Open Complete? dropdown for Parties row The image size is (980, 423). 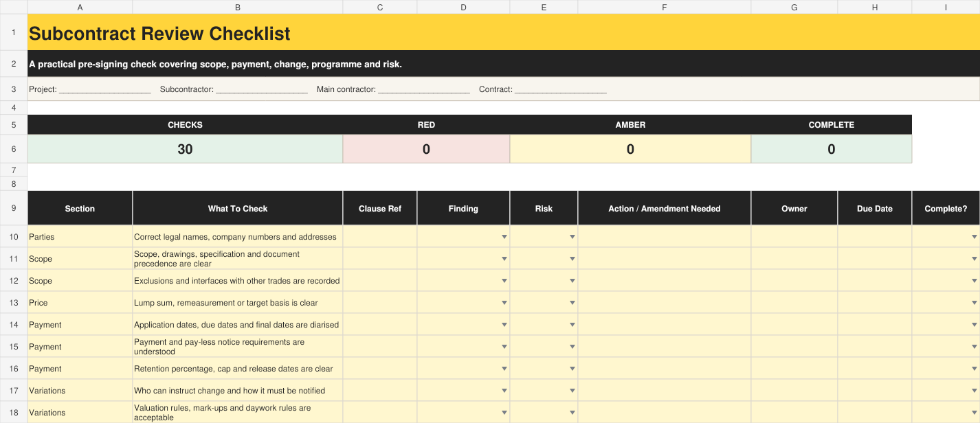coord(974,237)
